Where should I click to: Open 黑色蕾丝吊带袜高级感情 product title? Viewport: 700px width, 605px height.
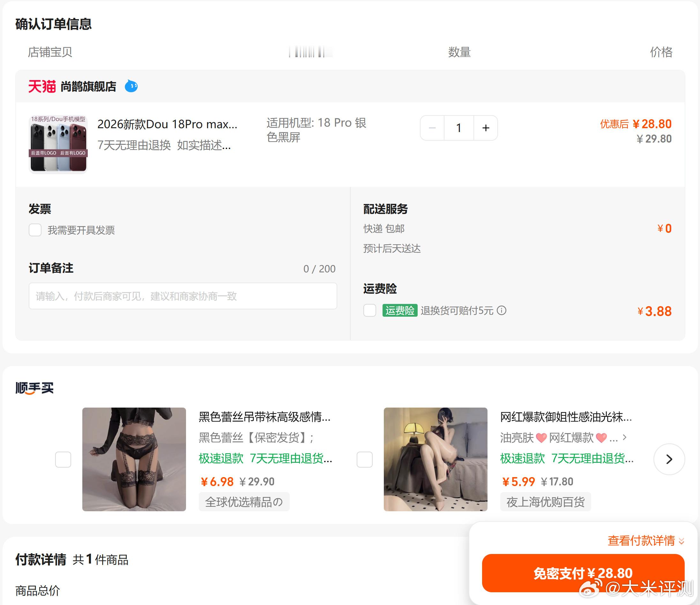point(264,417)
